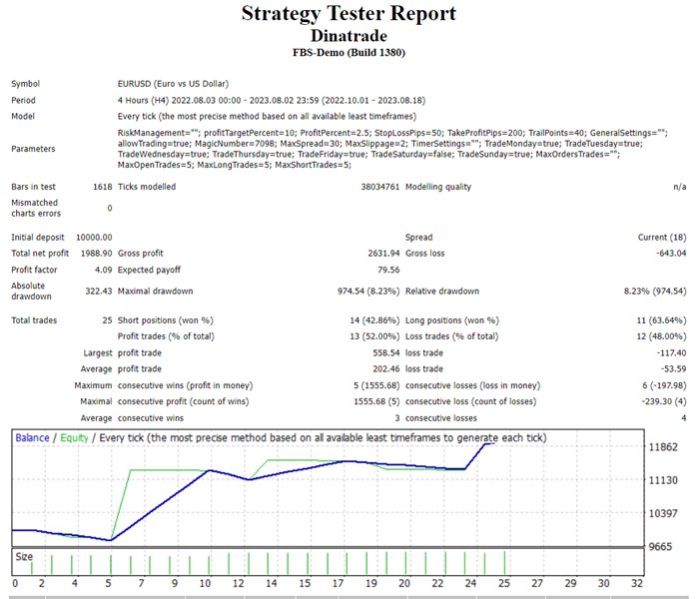Select the EURUSD (Euro vs US Dollar) value
This screenshot has width=700, height=599.
[x=173, y=84]
